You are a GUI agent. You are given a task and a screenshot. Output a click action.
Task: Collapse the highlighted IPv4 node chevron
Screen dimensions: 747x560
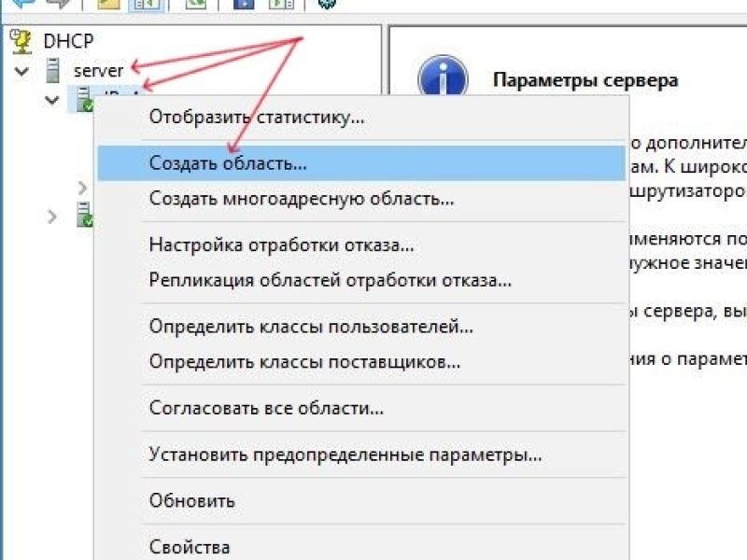(x=51, y=100)
